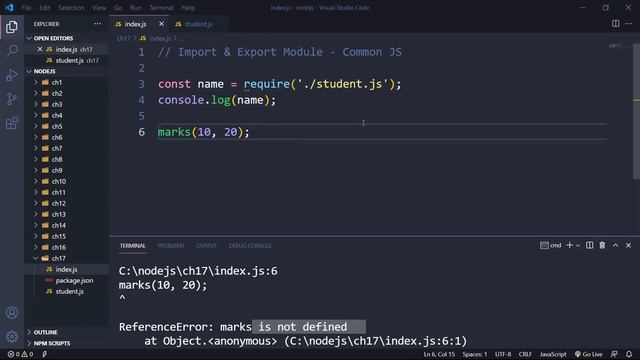Close the index.js editor tab

pyautogui.click(x=162, y=24)
